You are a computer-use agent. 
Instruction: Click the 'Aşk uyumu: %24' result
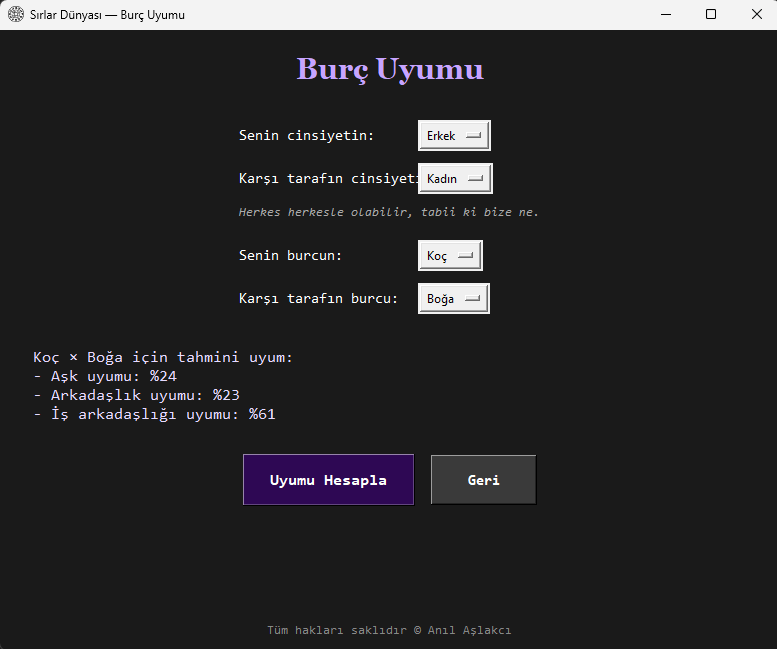pyautogui.click(x=105, y=377)
